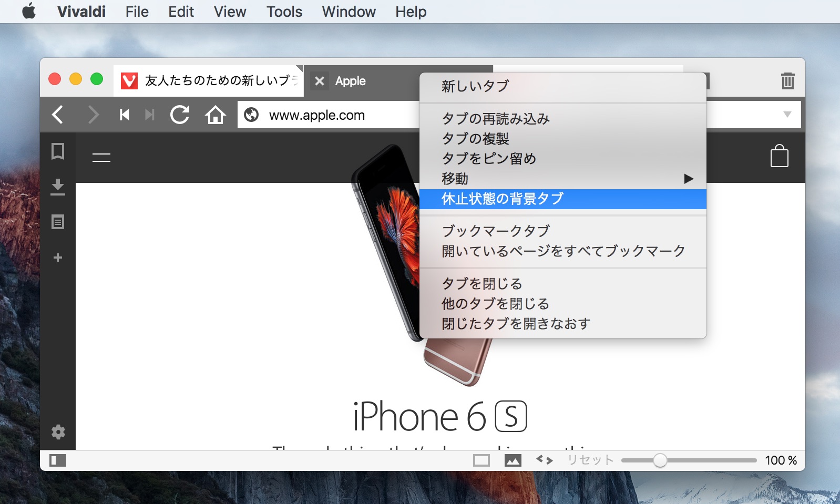The image size is (840, 504).
Task: Click the rewind navigation icon
Action: 125,115
